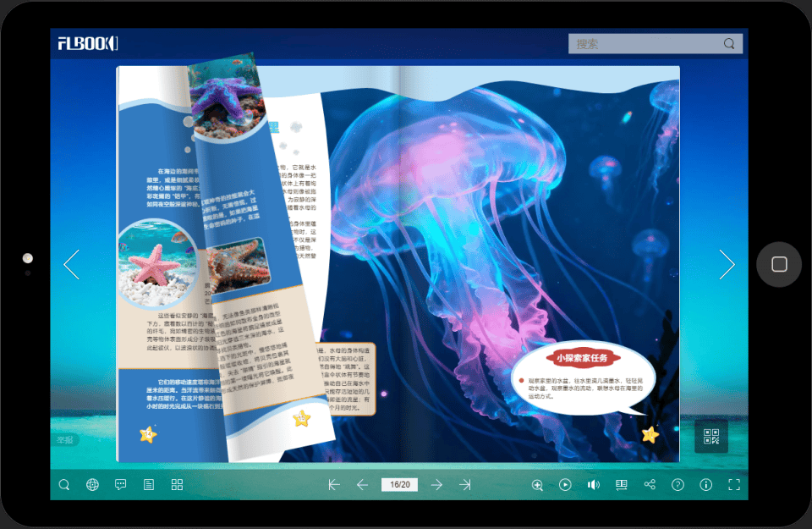Image resolution: width=812 pixels, height=529 pixels.
Task: Share the flipbook
Action: tap(650, 485)
